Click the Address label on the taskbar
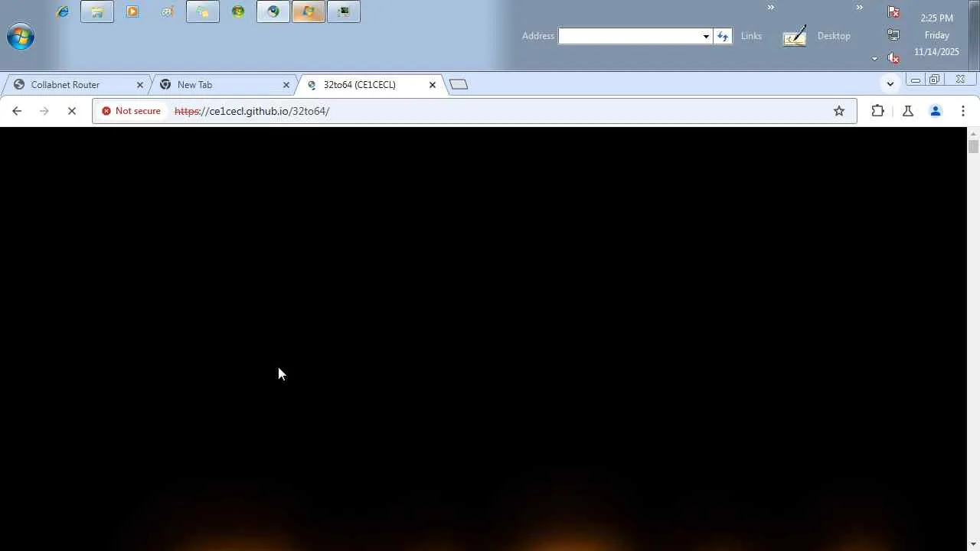This screenshot has height=551, width=980. point(538,36)
